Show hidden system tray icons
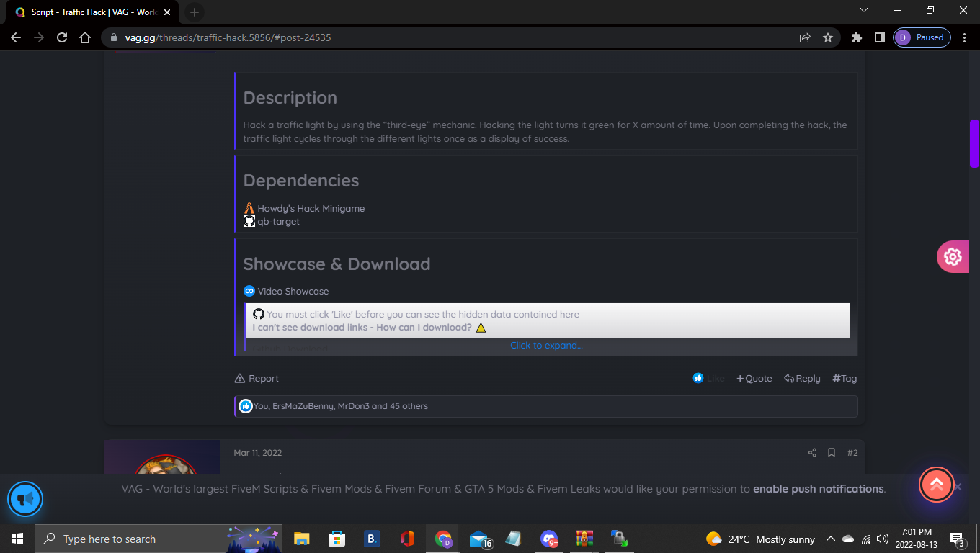The height and width of the screenshot is (553, 980). point(830,539)
